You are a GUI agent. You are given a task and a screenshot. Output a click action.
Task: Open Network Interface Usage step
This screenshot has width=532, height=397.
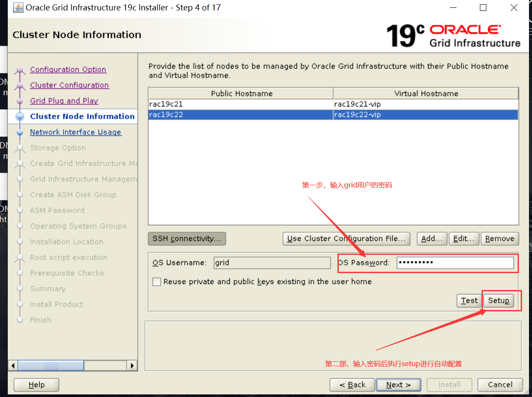point(76,132)
